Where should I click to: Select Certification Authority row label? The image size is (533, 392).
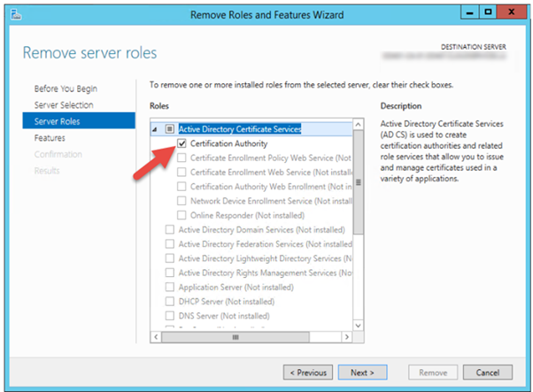228,143
